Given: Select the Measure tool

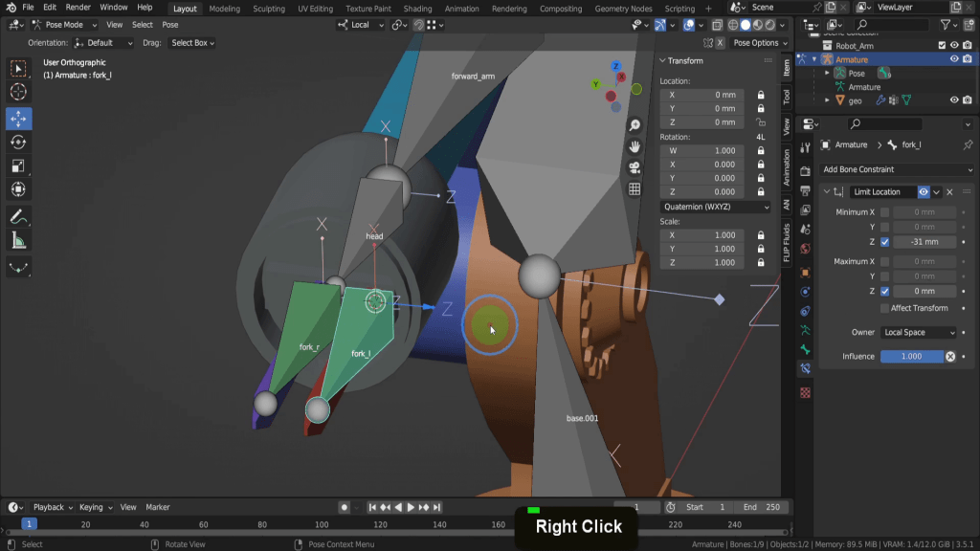Looking at the screenshot, I should tap(18, 241).
